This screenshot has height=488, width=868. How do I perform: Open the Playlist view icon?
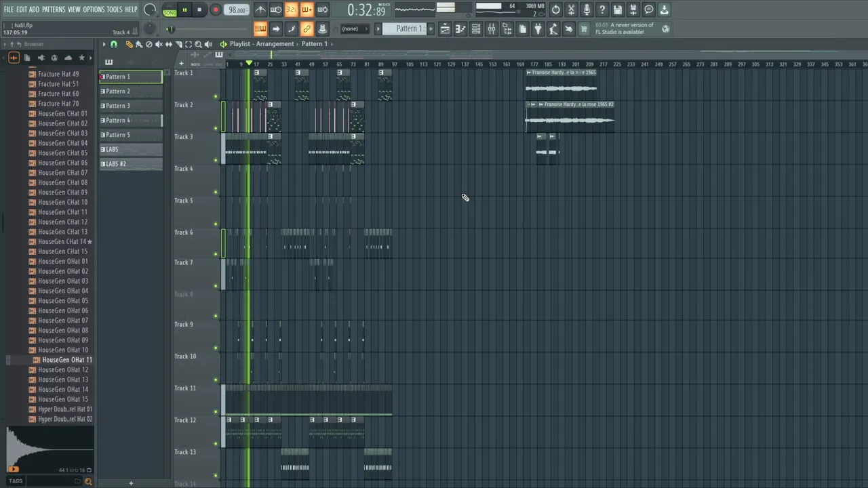pyautogui.click(x=445, y=28)
